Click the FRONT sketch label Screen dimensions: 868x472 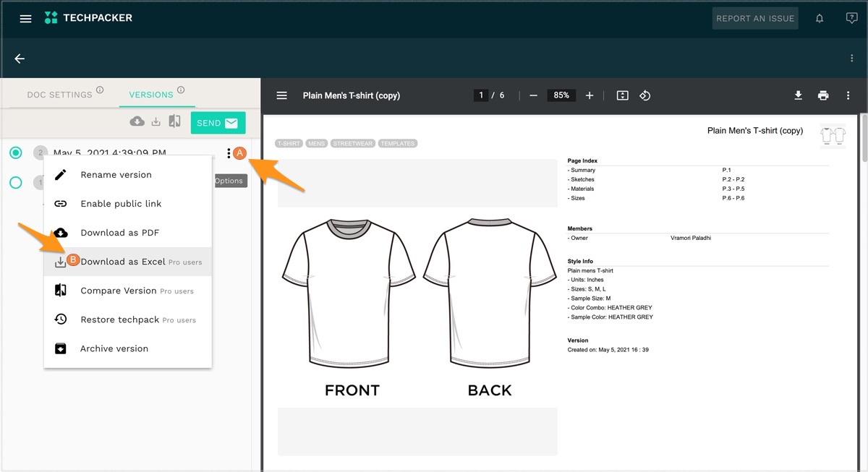pyautogui.click(x=352, y=390)
